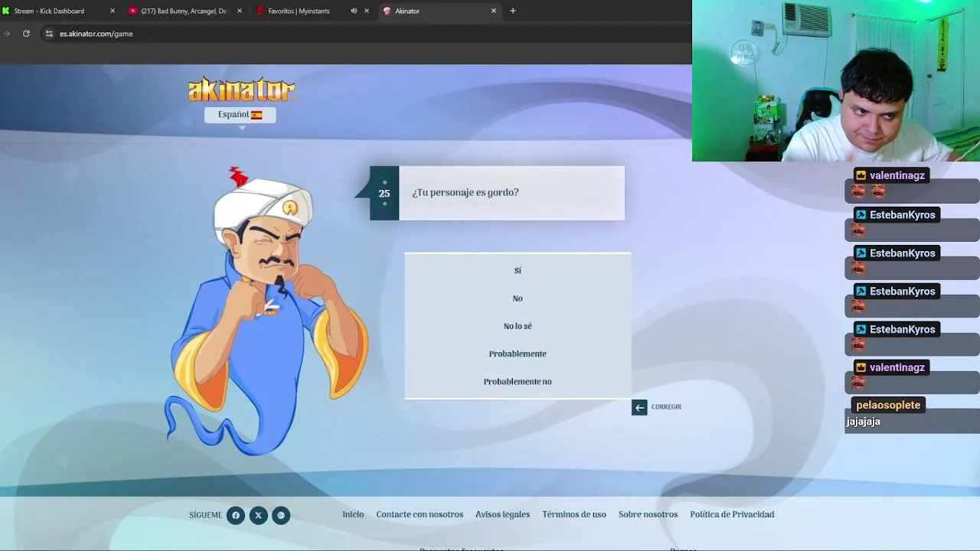Choose the "No lo sé" answer
Viewport: 980px width, 551px height.
coord(518,326)
